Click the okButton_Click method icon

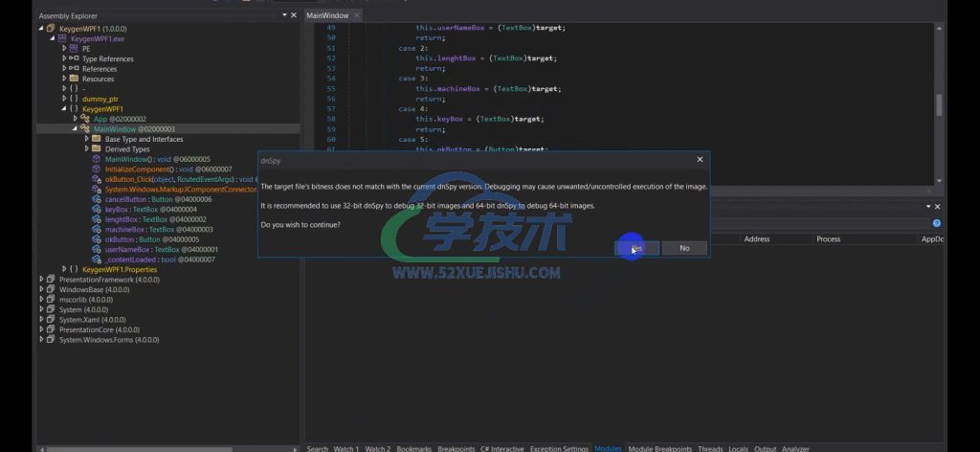tap(96, 179)
